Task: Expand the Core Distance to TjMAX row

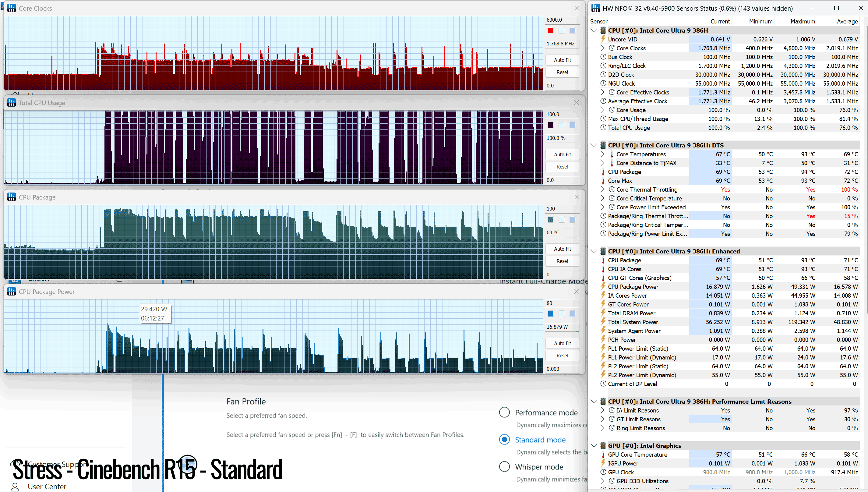Action: pos(602,163)
